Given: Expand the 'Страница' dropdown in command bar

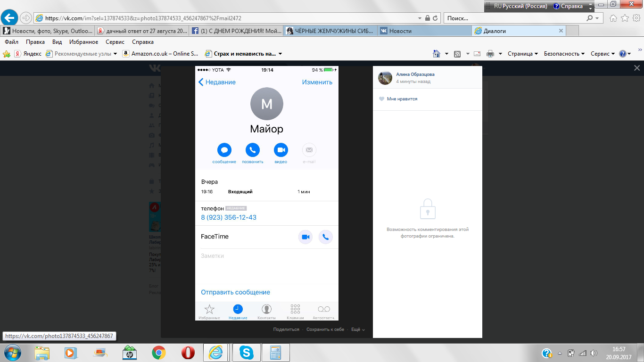Looking at the screenshot, I should (x=522, y=54).
